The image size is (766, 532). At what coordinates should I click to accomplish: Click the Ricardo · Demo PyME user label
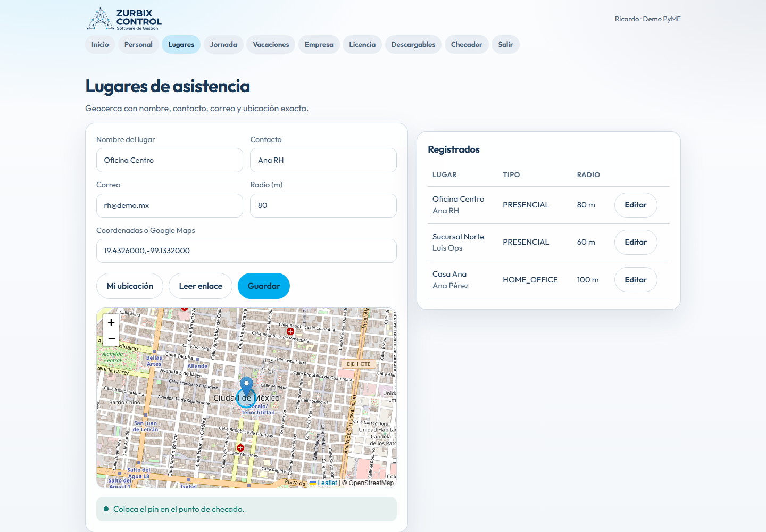point(648,19)
